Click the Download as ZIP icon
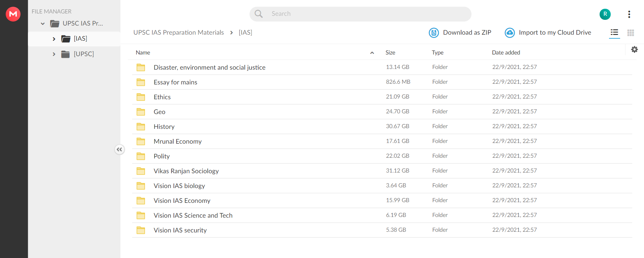This screenshot has height=258, width=644. tap(434, 33)
